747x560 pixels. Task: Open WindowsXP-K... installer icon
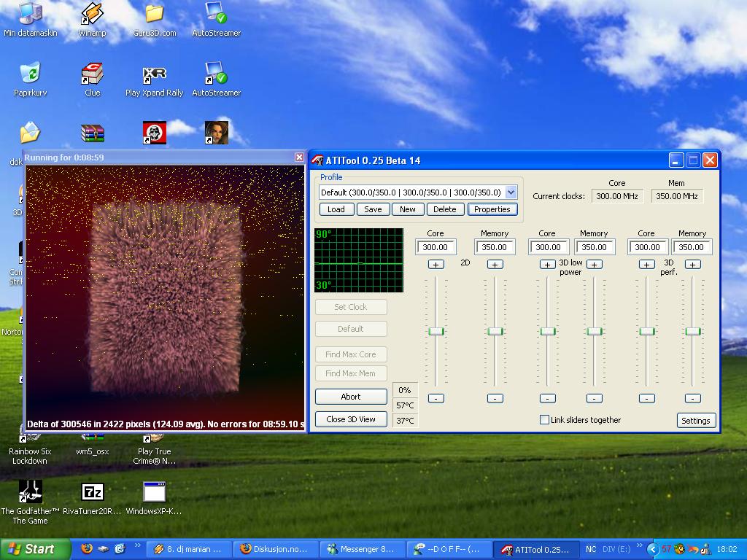(154, 497)
